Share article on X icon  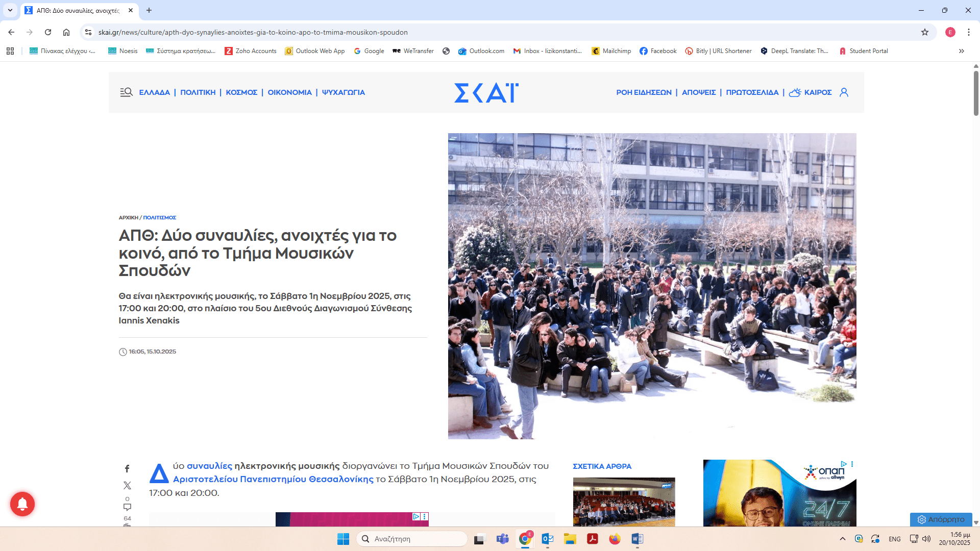[127, 485]
